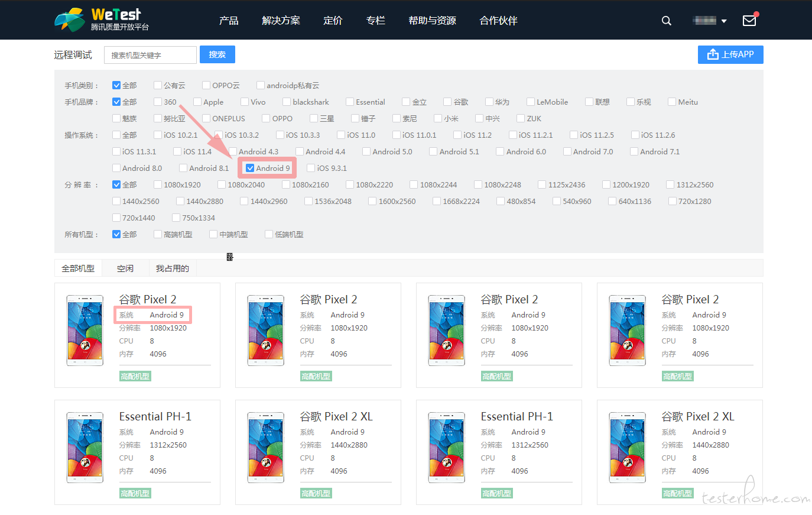Check the Apple brand checkbox
The image size is (812, 515).
(x=197, y=102)
